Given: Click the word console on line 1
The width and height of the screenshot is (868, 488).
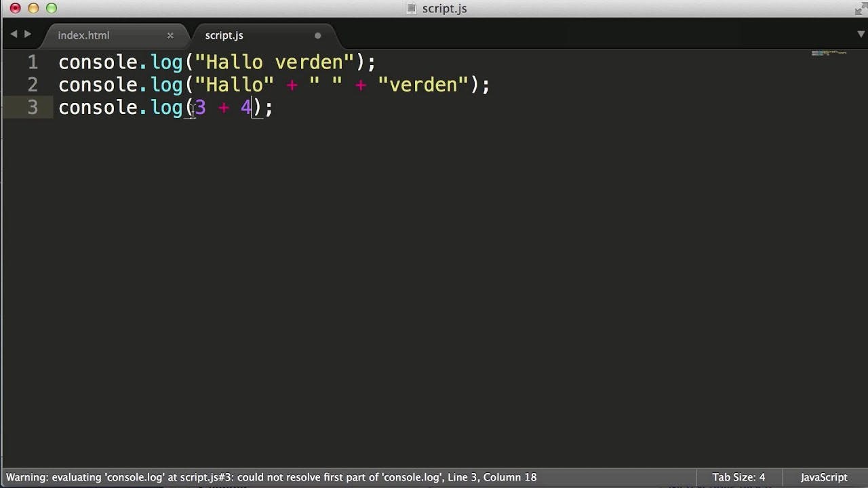Looking at the screenshot, I should pos(98,62).
